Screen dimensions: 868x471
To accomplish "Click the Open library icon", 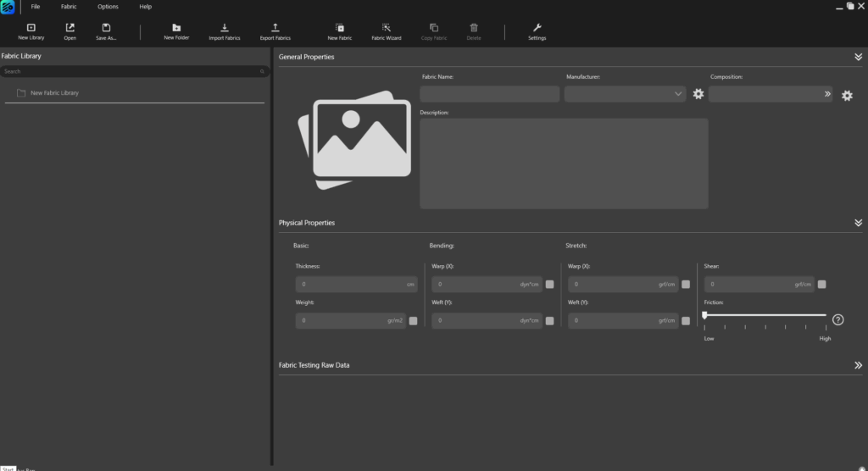I will (x=70, y=28).
